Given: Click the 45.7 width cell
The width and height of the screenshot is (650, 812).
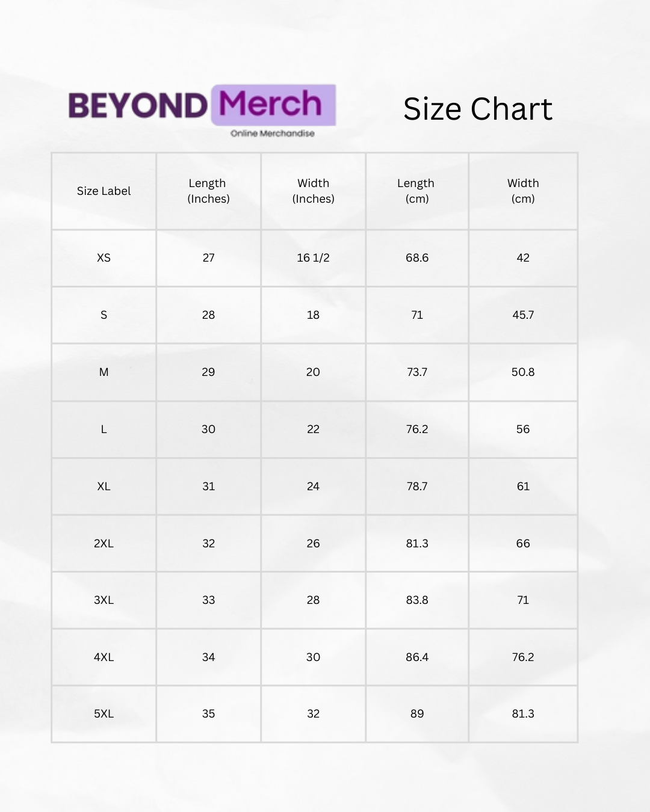Looking at the screenshot, I should (523, 315).
